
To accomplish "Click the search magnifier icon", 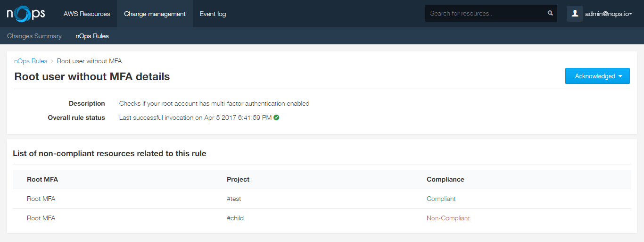I will tap(550, 13).
